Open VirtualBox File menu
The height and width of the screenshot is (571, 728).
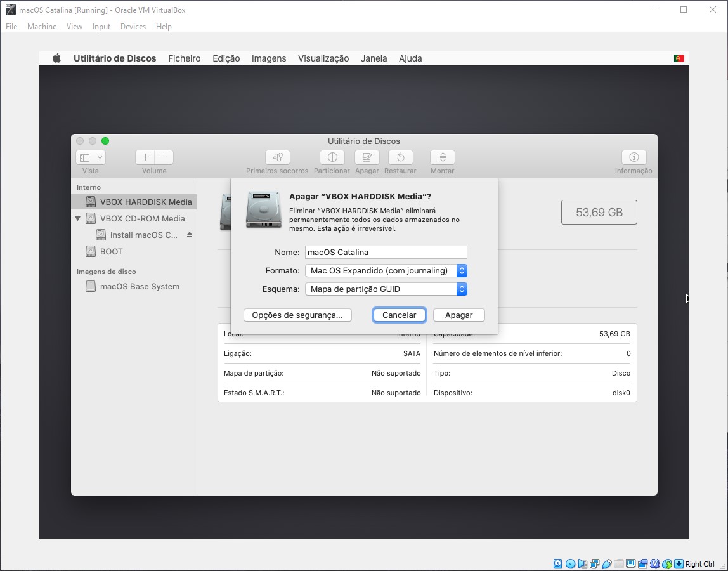click(x=11, y=27)
